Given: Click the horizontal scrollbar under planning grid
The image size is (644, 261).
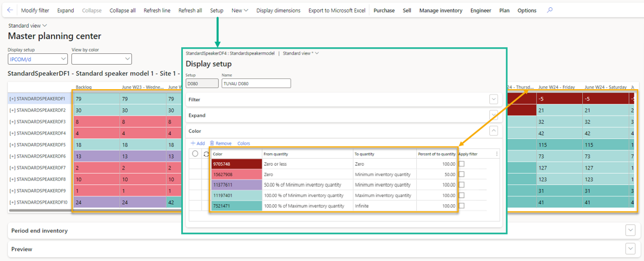Looking at the screenshot, I should pyautogui.click(x=95, y=211).
